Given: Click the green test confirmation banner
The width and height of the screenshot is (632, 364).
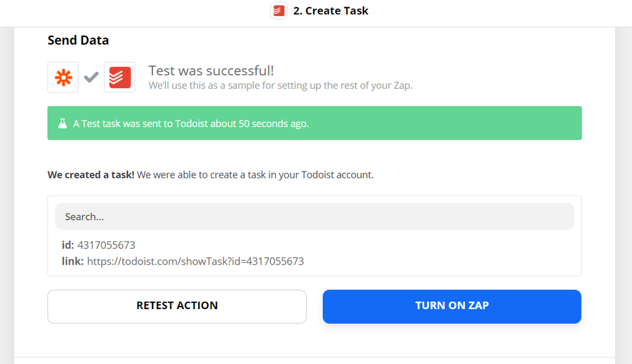Looking at the screenshot, I should pyautogui.click(x=315, y=123).
